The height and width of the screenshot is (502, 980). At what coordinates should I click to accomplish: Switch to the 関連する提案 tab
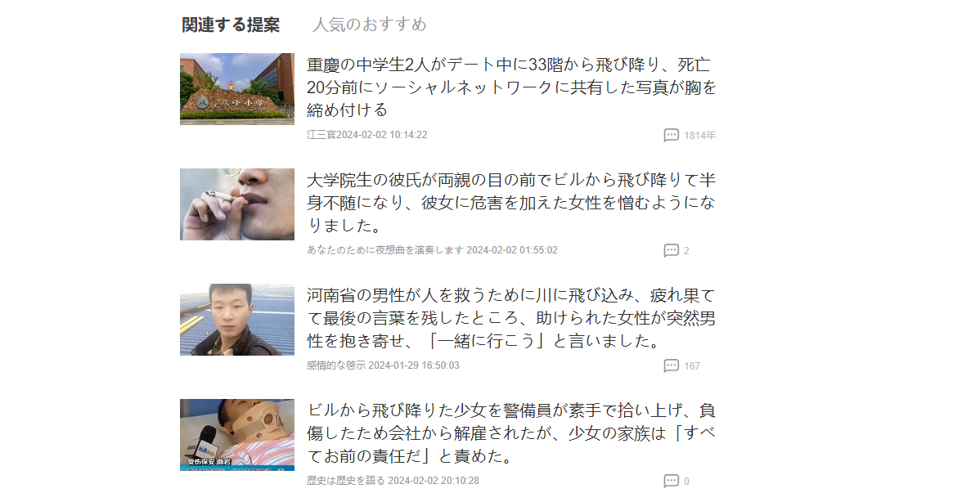click(231, 25)
